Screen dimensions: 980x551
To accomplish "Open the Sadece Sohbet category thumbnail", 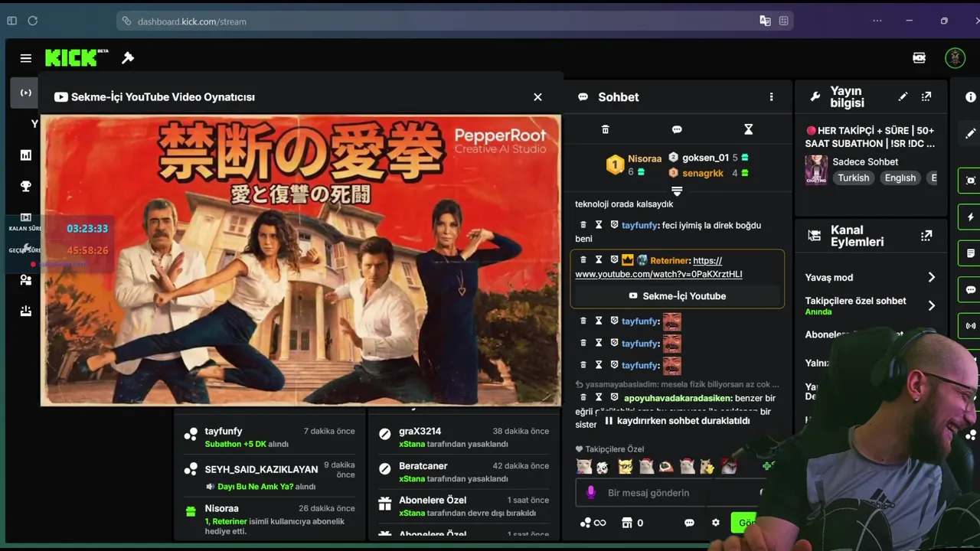I will [x=816, y=170].
